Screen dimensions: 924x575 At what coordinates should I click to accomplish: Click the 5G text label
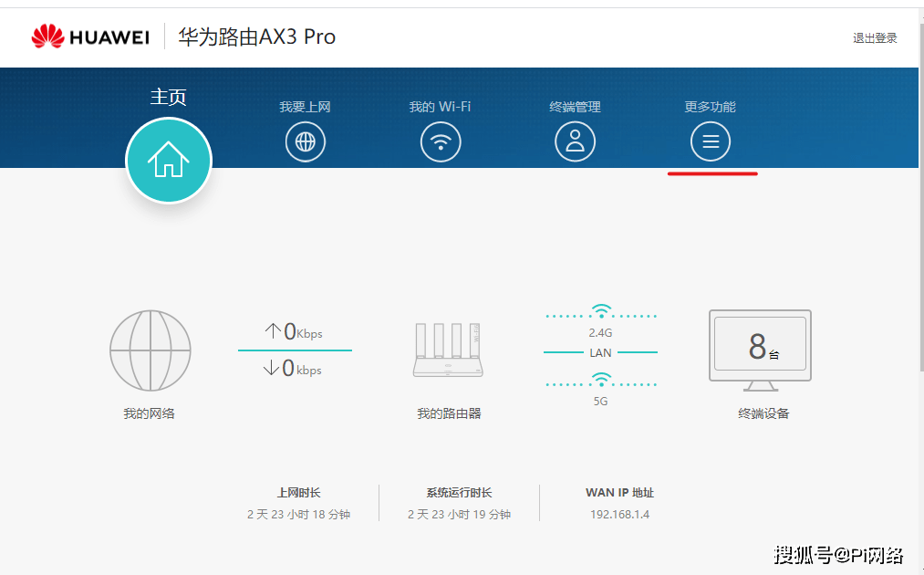click(x=600, y=401)
